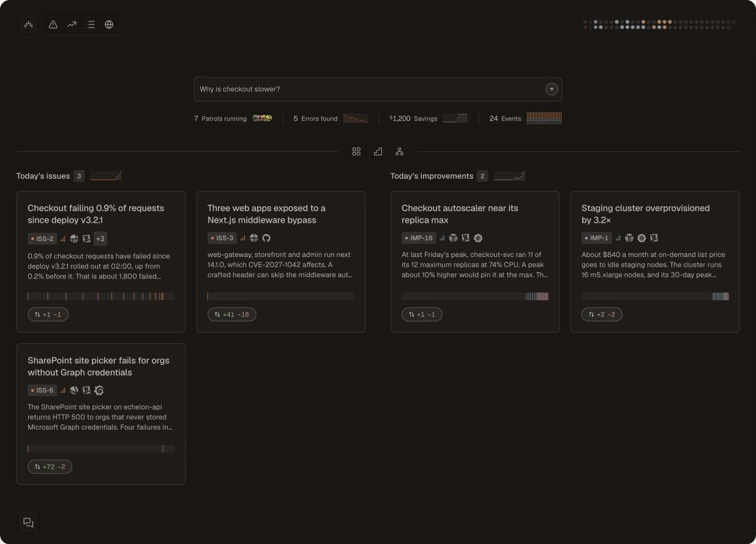Click the ISS-2 issue tag

(x=42, y=239)
